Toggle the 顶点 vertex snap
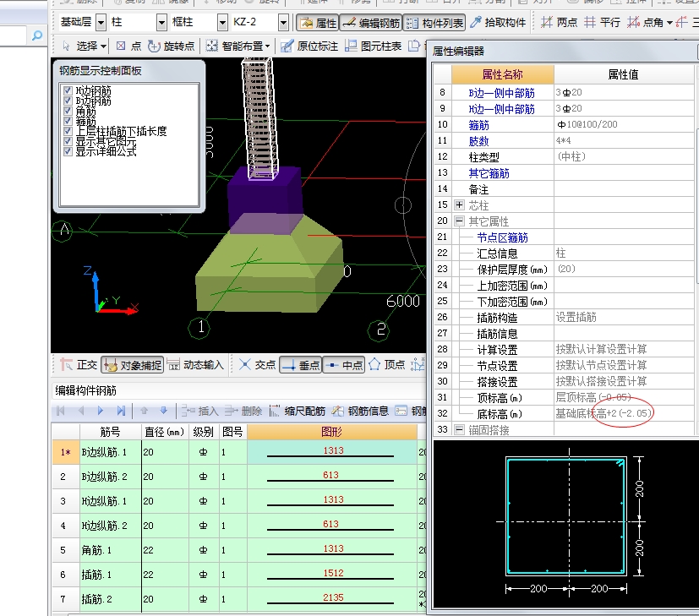The width and height of the screenshot is (699, 616). 386,365
